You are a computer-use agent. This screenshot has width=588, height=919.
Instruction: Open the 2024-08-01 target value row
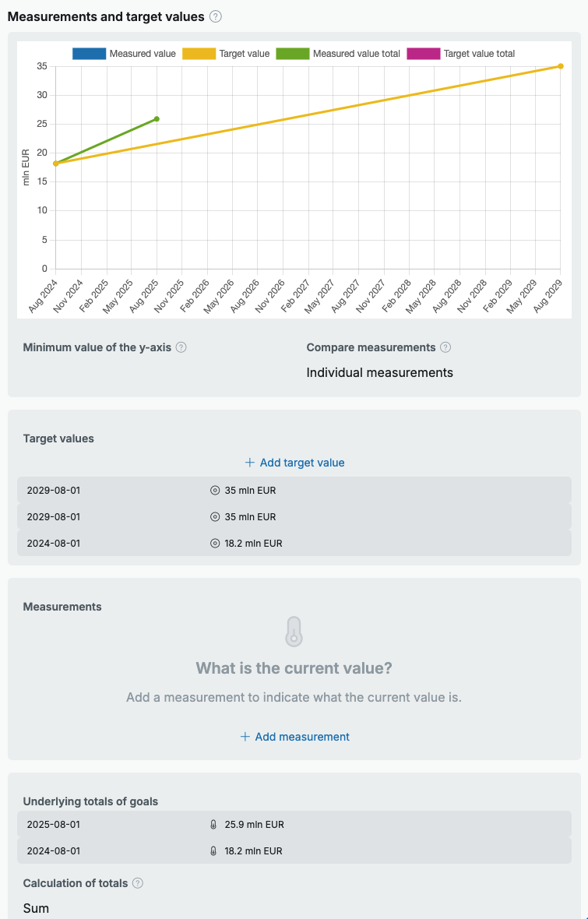[x=294, y=544]
